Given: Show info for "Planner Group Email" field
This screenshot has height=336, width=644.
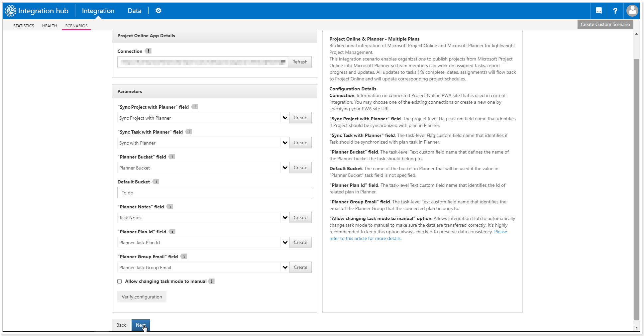Looking at the screenshot, I should [x=184, y=256].
